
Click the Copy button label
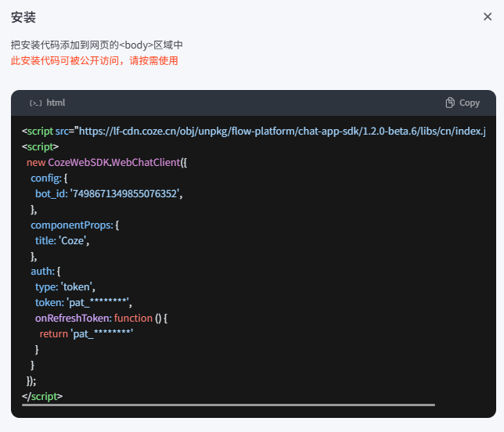tap(470, 103)
